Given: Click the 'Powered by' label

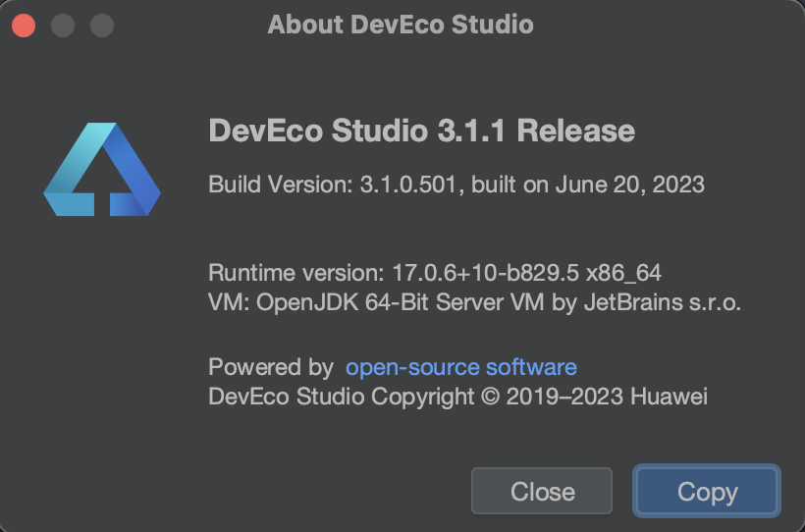Looking at the screenshot, I should pos(271,367).
